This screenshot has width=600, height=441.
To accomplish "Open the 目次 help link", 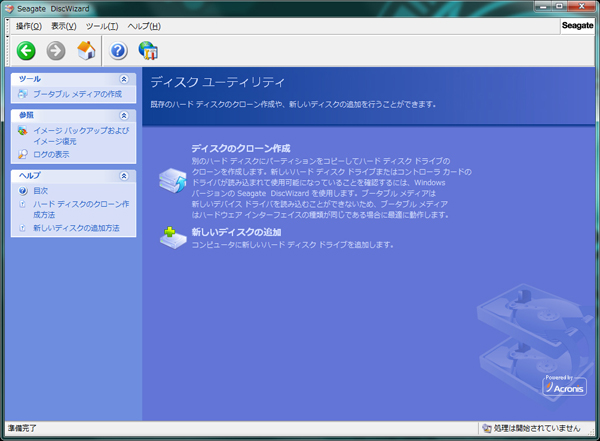I will (41, 191).
